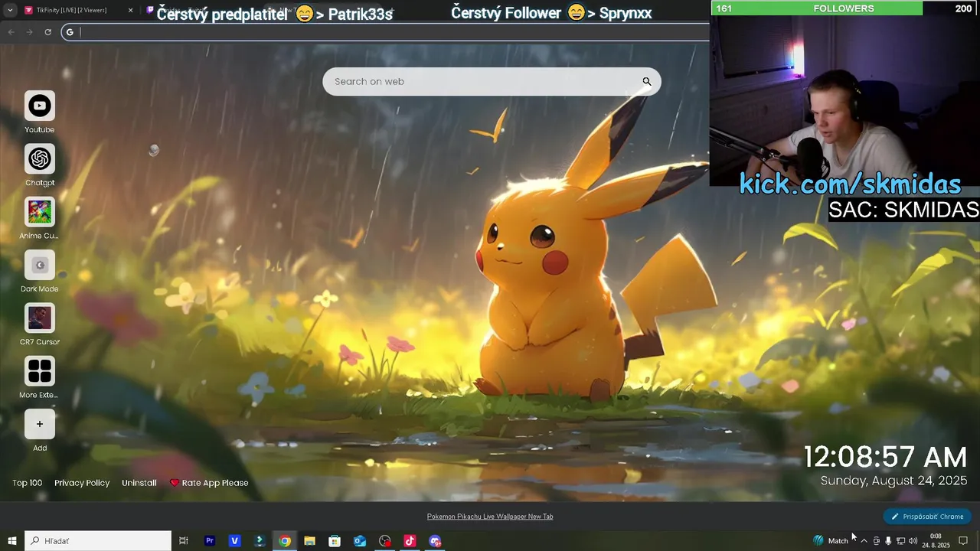The image size is (980, 551).
Task: Open the network tray icon
Action: click(x=900, y=541)
